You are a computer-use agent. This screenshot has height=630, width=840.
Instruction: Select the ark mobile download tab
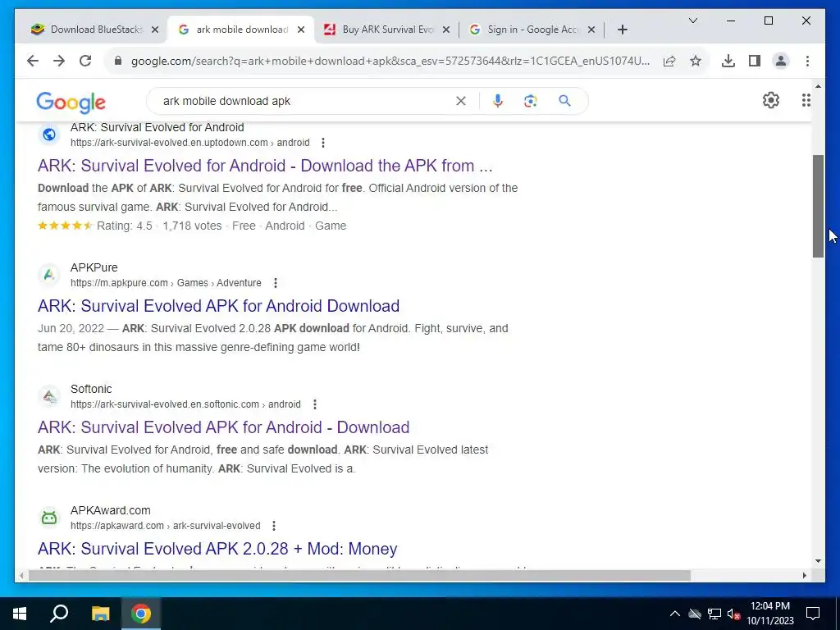pos(240,30)
